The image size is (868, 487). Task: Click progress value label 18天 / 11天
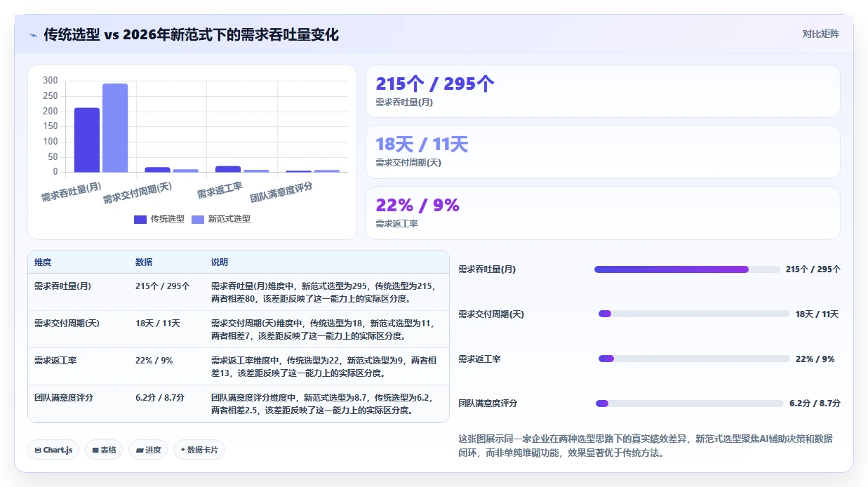[x=817, y=314]
